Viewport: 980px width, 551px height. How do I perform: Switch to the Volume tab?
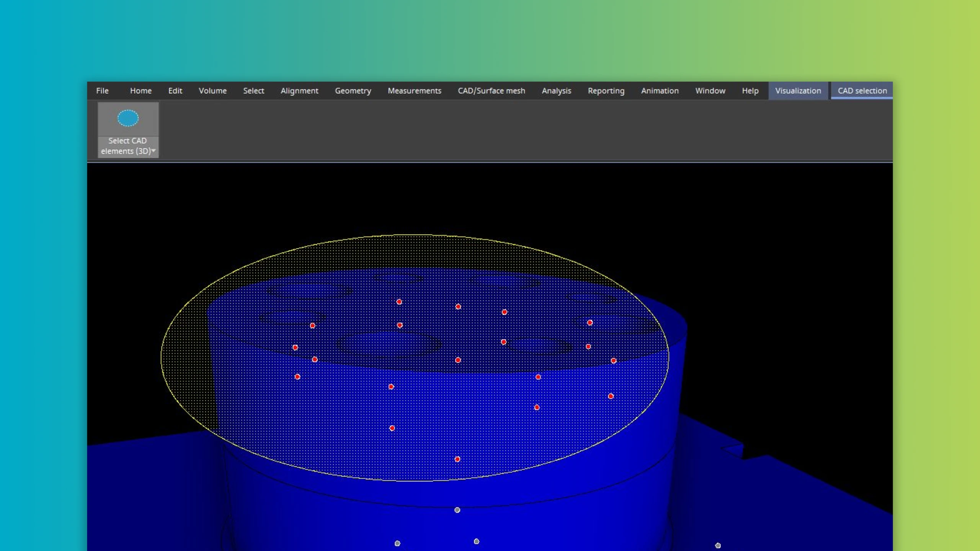(212, 91)
